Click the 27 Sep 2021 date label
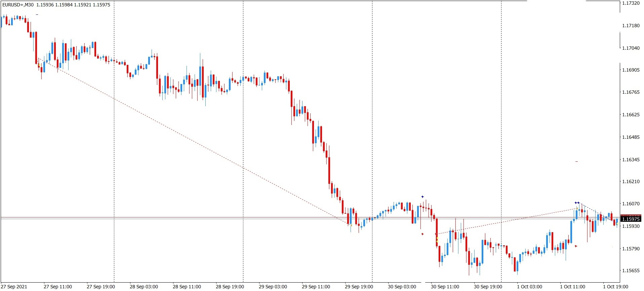This screenshot has height=291, width=644. (x=14, y=287)
